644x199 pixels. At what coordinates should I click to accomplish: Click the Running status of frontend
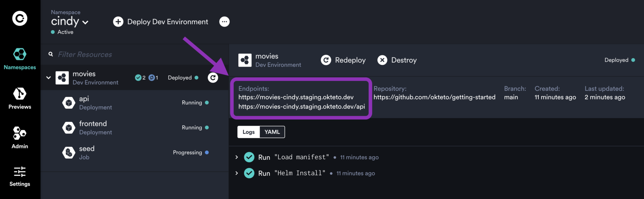[195, 127]
